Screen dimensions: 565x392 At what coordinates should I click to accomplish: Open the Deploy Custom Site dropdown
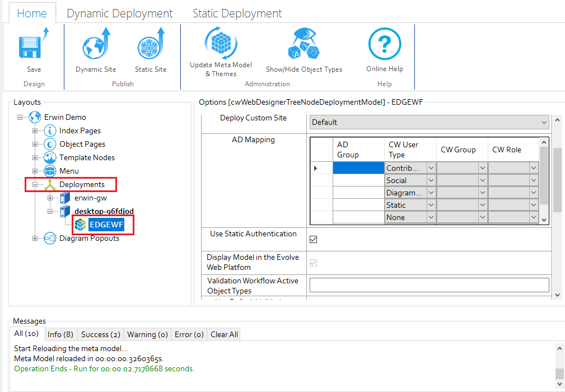click(544, 122)
